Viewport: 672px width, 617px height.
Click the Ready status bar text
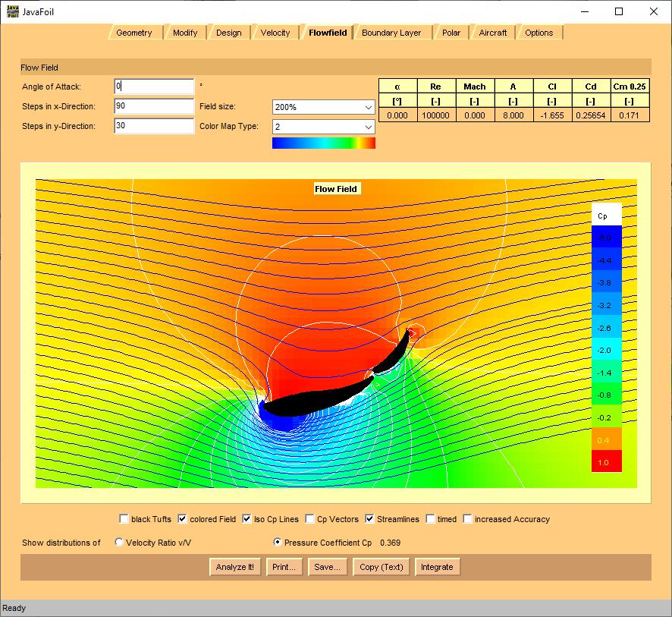[x=14, y=608]
